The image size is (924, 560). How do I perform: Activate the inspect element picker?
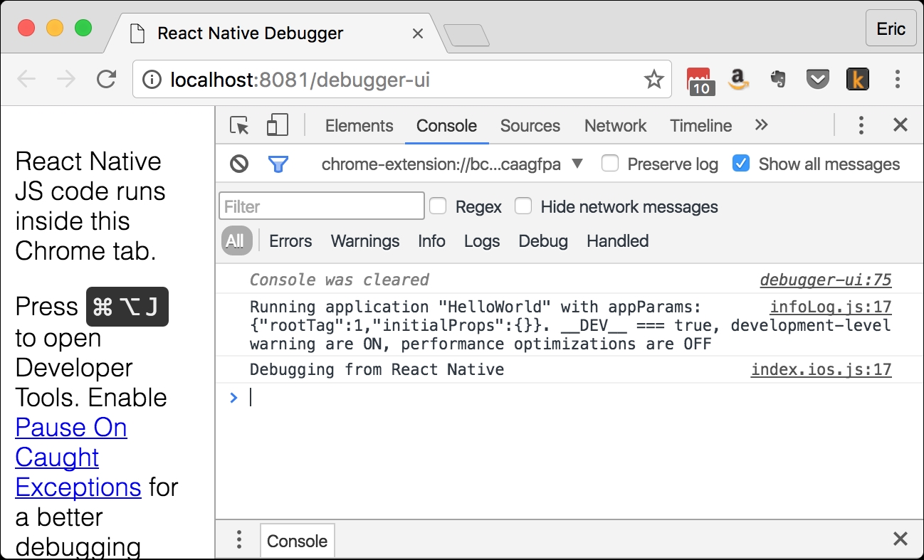[x=239, y=126]
